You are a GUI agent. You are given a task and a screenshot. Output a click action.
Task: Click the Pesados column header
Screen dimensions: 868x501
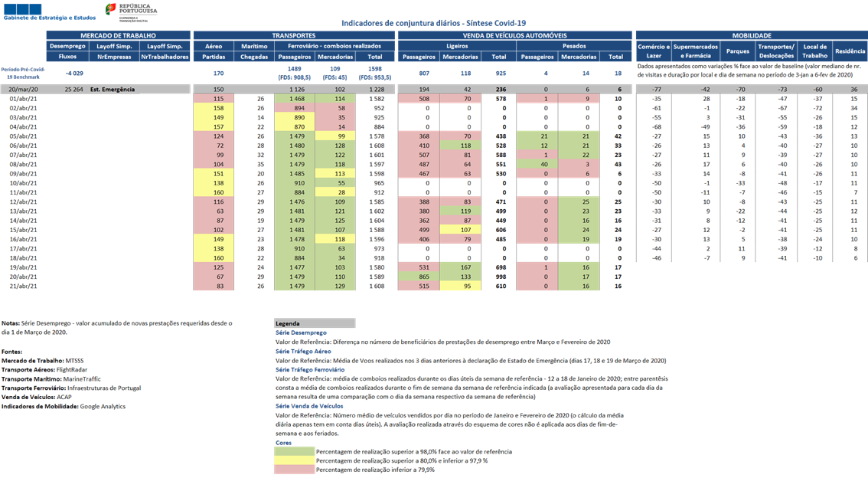(x=574, y=46)
